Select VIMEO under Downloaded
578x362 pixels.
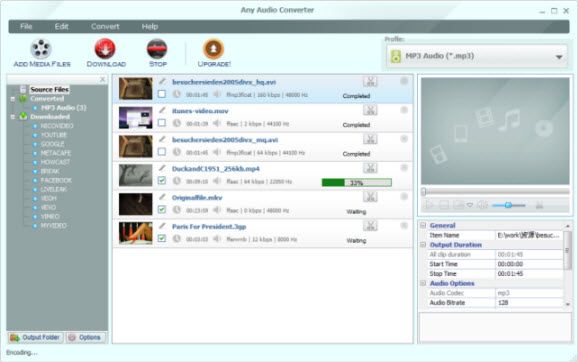[x=50, y=216]
